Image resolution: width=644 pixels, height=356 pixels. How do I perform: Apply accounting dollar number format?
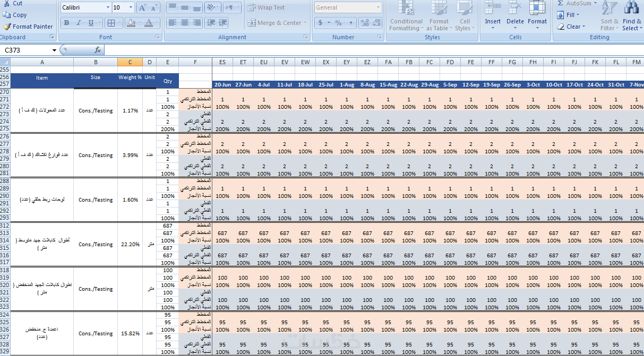[320, 23]
